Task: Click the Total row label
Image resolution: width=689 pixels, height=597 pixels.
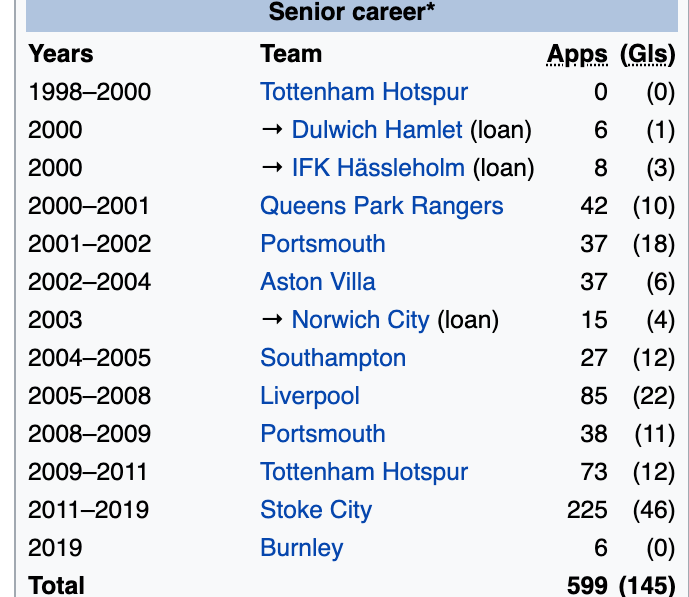Action: click(56, 584)
